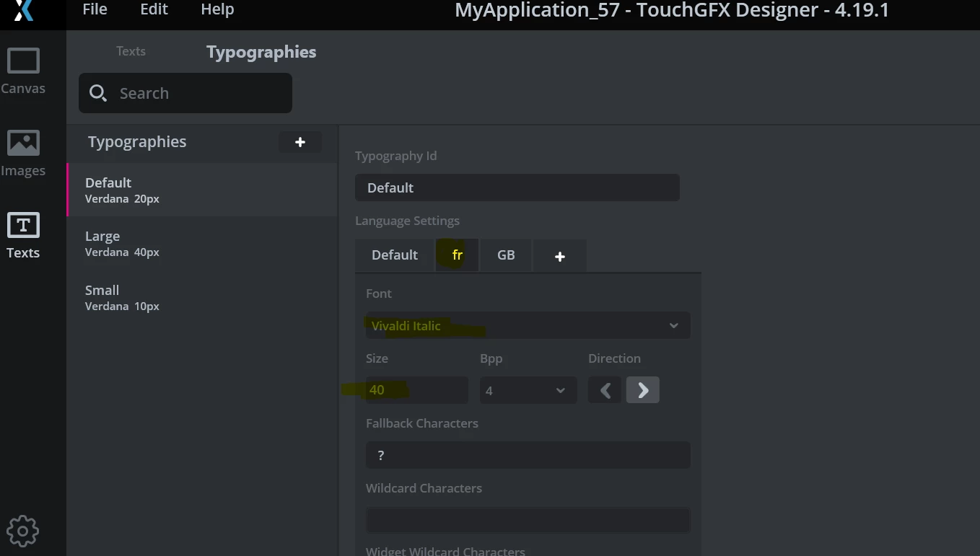Click the Fallback Characters input field
Image resolution: width=980 pixels, height=556 pixels.
[528, 455]
